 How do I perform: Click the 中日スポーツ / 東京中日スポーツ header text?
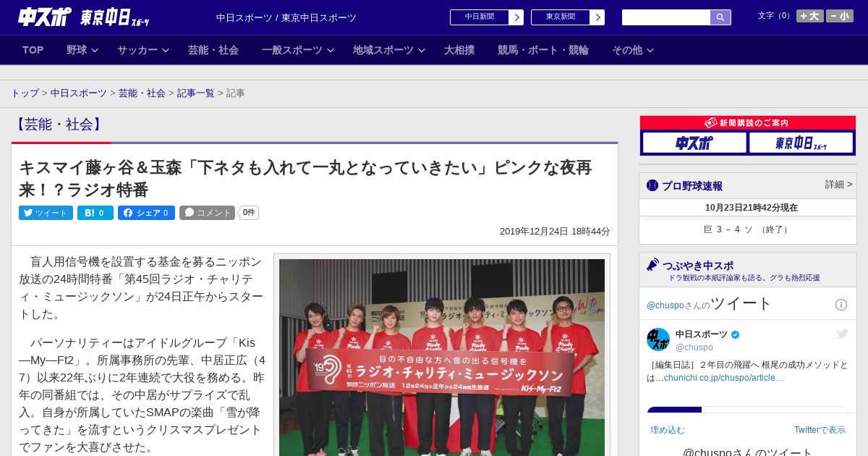[x=286, y=17]
